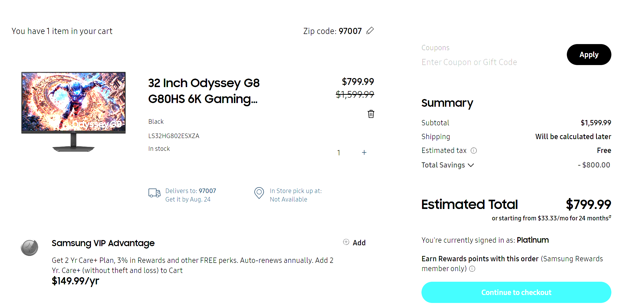Viewport: 644px width, 308px height.
Task: Click In Store pick up Not Available
Action: (x=296, y=195)
